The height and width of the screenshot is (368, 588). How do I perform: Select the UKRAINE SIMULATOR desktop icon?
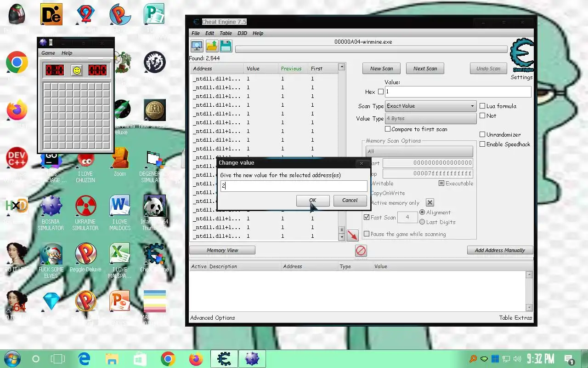click(x=85, y=206)
